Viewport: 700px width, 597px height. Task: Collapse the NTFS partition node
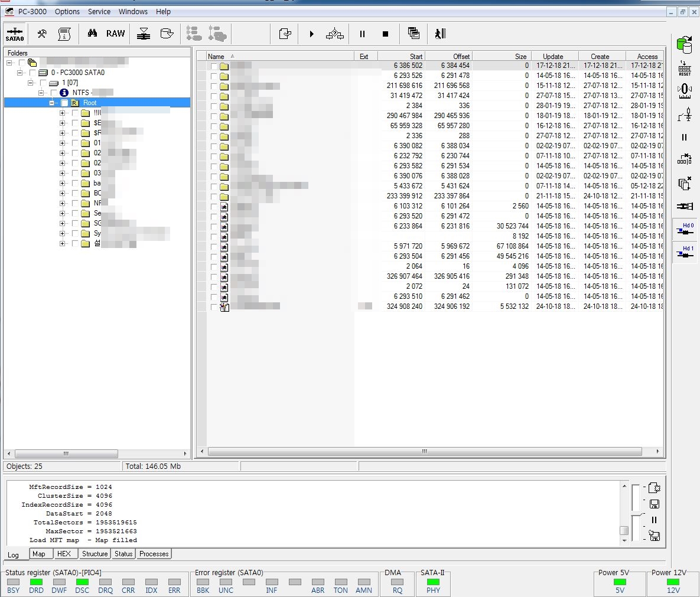point(41,93)
